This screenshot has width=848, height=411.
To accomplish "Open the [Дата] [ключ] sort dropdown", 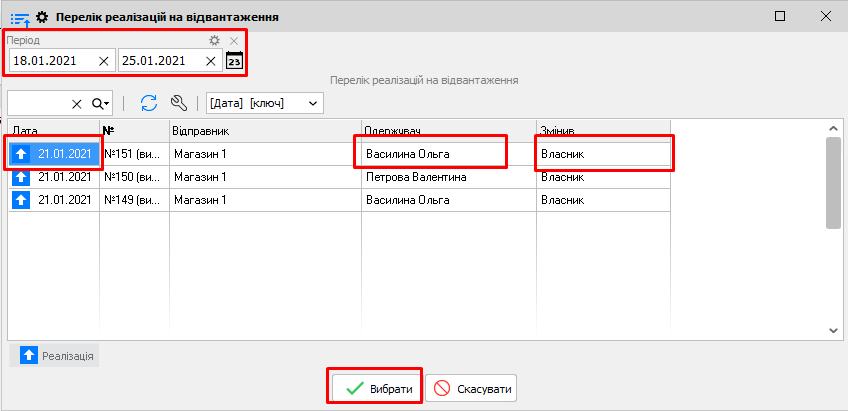I will [265, 103].
